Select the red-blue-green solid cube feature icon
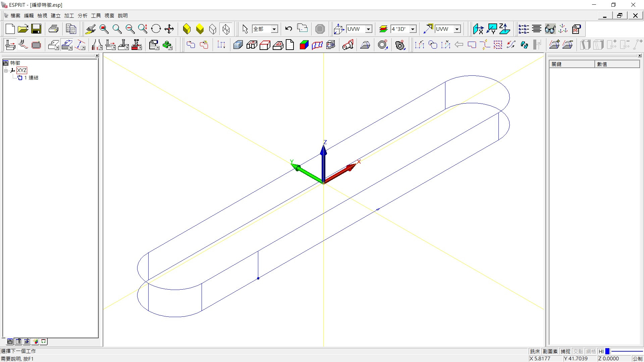This screenshot has height=362, width=644. point(304,45)
